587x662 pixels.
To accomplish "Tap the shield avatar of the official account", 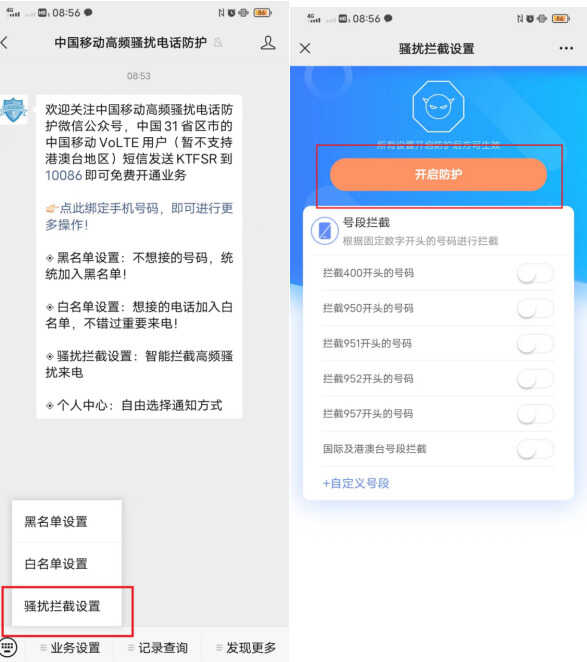I will click(x=14, y=110).
